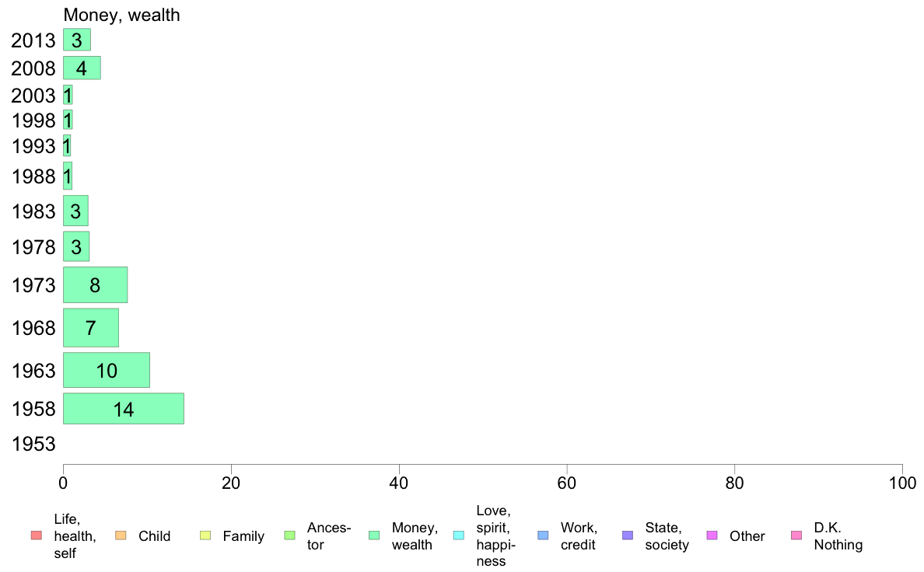Click the 1973 bar showing 8
924x572 pixels.
coord(95,285)
